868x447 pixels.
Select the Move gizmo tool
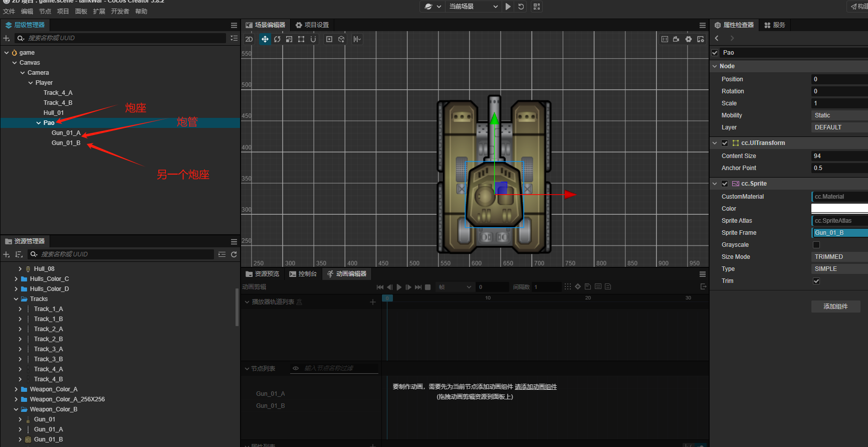click(265, 39)
